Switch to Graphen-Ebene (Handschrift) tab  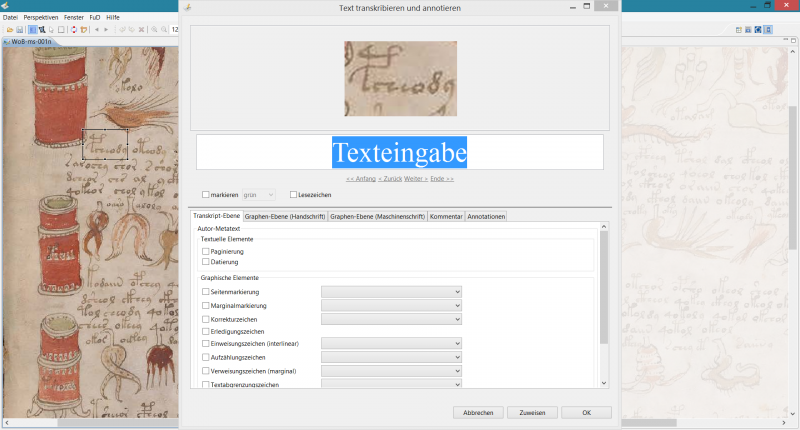tap(285, 217)
